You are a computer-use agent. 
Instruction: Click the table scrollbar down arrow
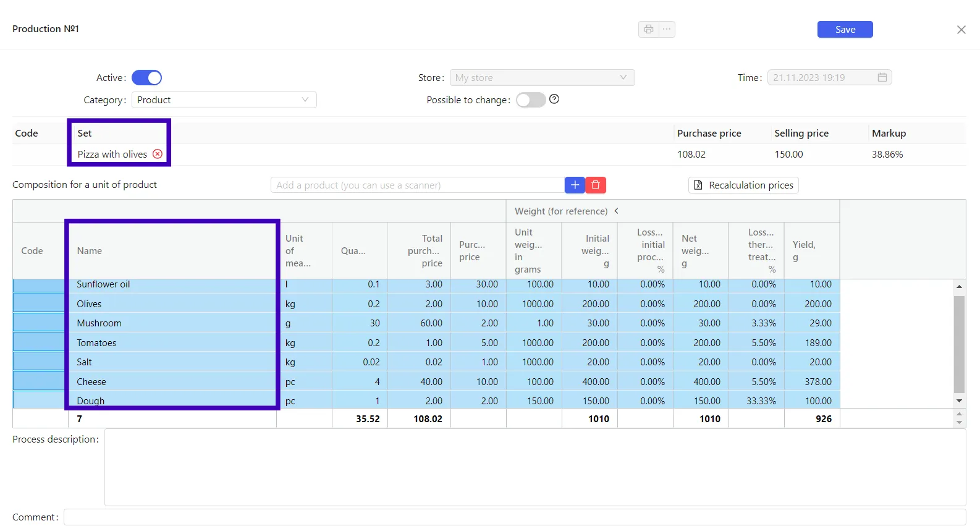(x=959, y=401)
